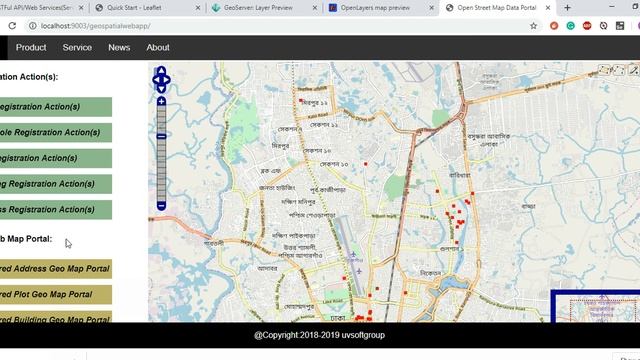Open Building Geo Map Portal
Image resolution: width=640 pixels, height=360 pixels.
point(56,317)
